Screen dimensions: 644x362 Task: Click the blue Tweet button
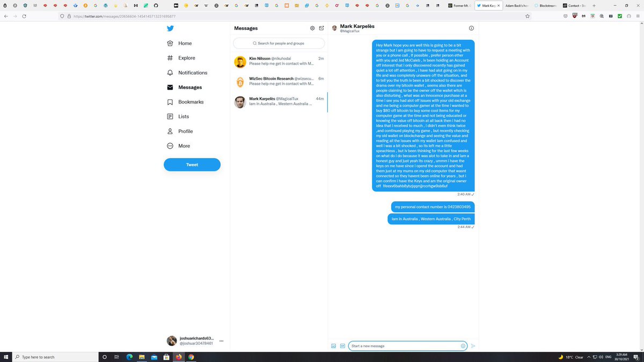pyautogui.click(x=192, y=165)
